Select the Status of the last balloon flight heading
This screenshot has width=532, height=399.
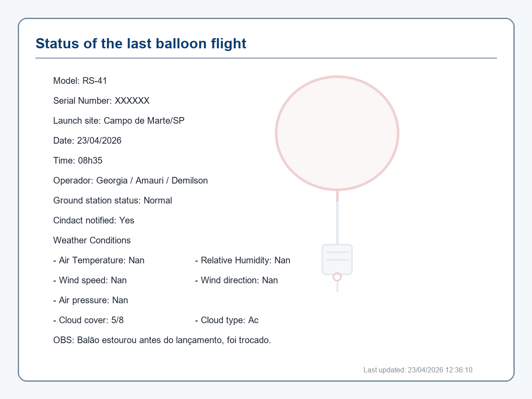(141, 43)
